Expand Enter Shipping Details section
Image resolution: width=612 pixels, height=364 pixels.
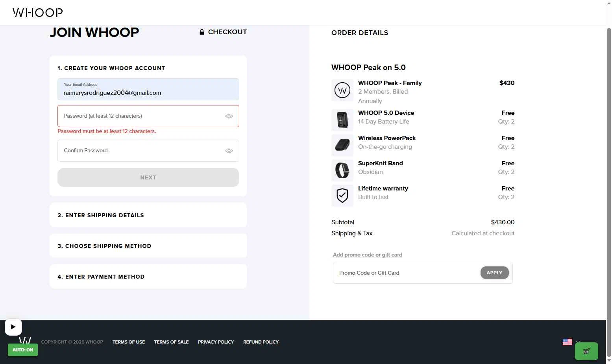coord(148,215)
